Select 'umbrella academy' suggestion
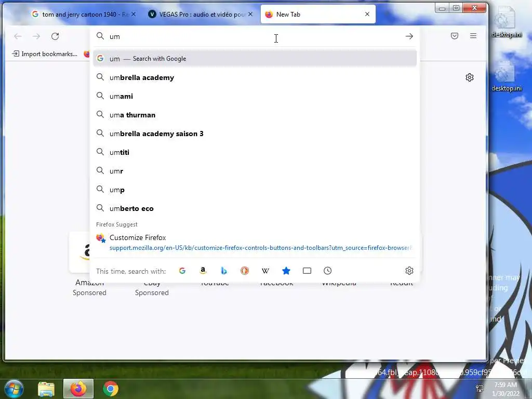This screenshot has height=399, width=532. tap(255, 77)
